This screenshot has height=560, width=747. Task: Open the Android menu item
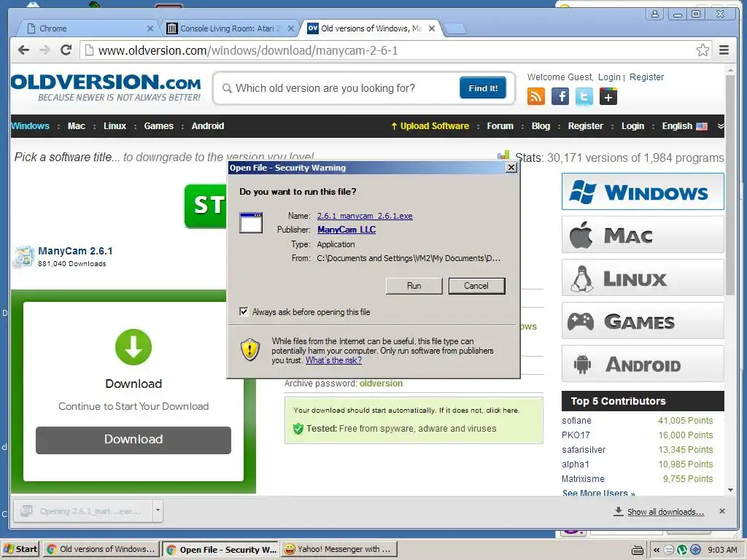[x=208, y=126]
